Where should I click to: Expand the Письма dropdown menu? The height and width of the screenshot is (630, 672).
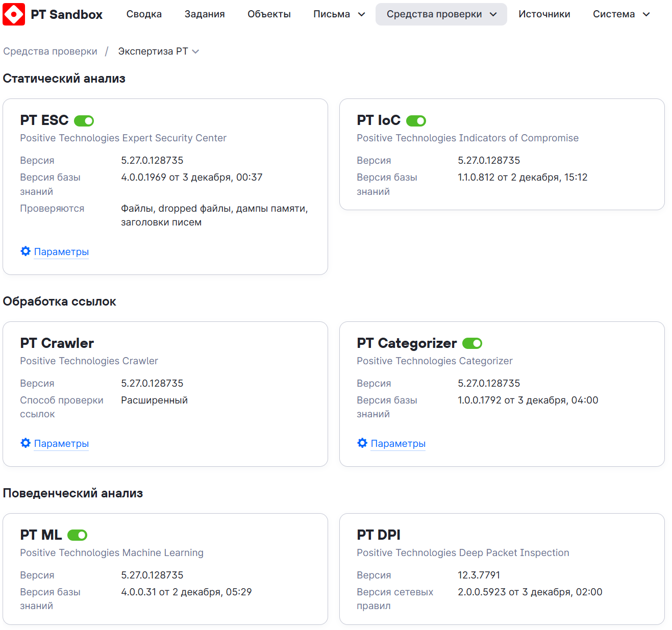click(339, 14)
